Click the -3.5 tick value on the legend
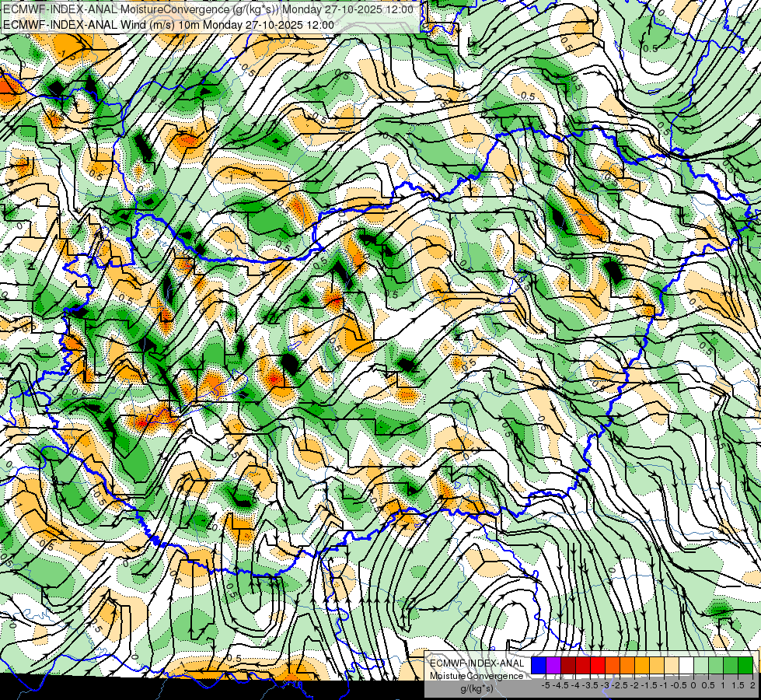This screenshot has height=700, width=761. point(591,685)
